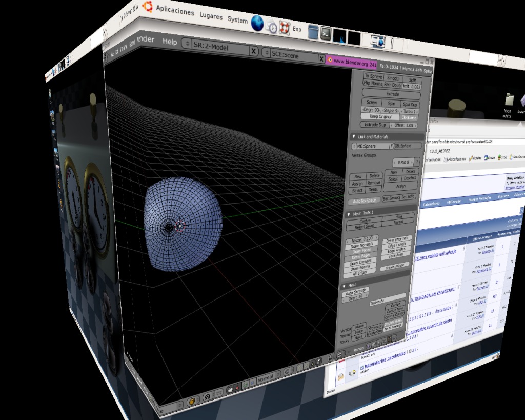Toggle limit selection to visible cube icon
The image size is (525, 420).
click(x=319, y=362)
